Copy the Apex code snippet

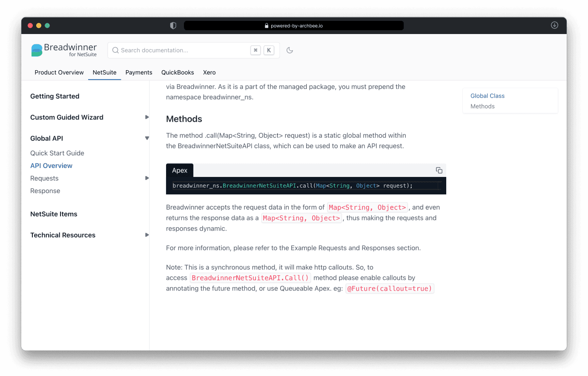pos(439,171)
